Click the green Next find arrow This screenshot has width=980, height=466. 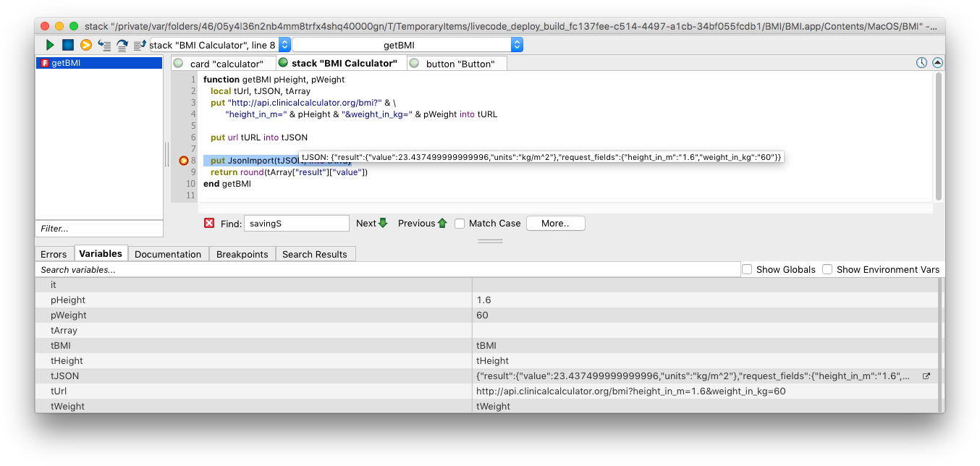[383, 223]
